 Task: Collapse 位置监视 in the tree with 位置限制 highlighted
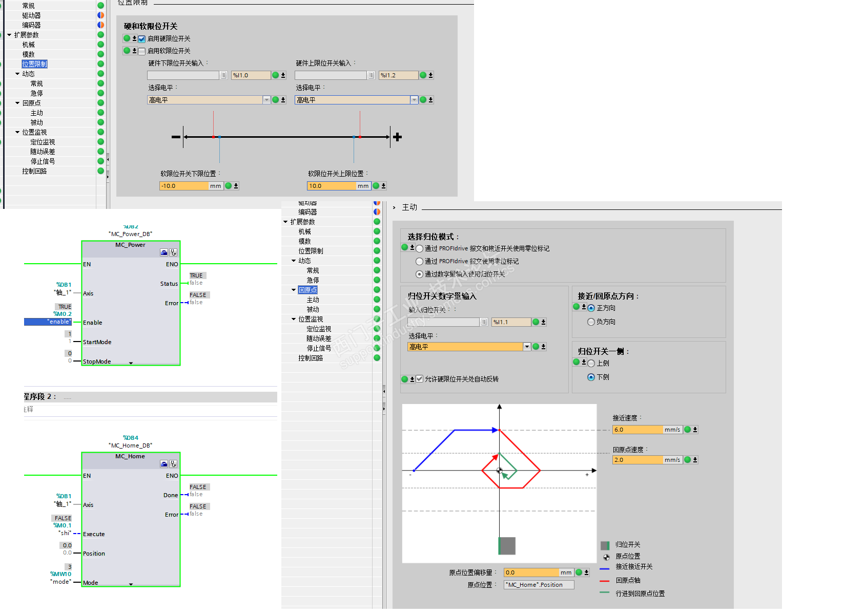click(x=17, y=132)
